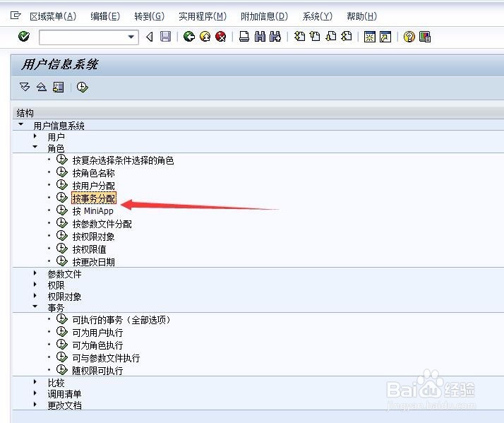Select the 按参数文件分配 entry
504x423 pixels.
pyautogui.click(x=102, y=224)
